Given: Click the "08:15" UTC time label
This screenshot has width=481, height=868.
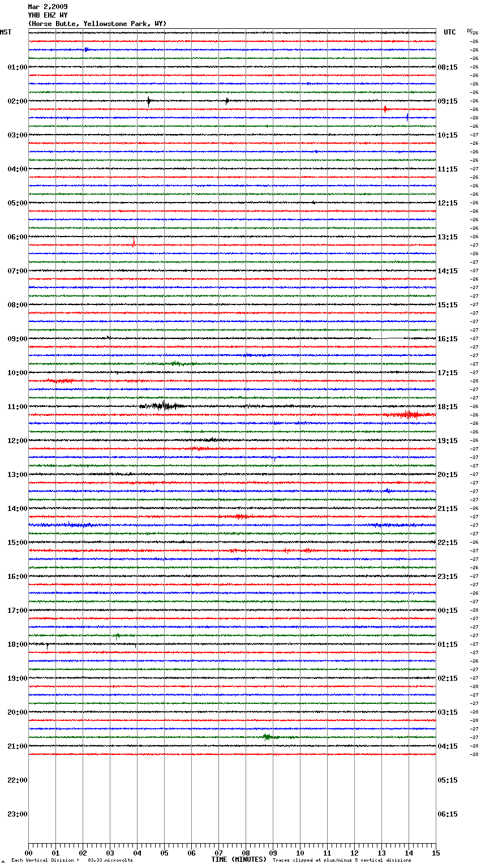Looking at the screenshot, I should [448, 67].
